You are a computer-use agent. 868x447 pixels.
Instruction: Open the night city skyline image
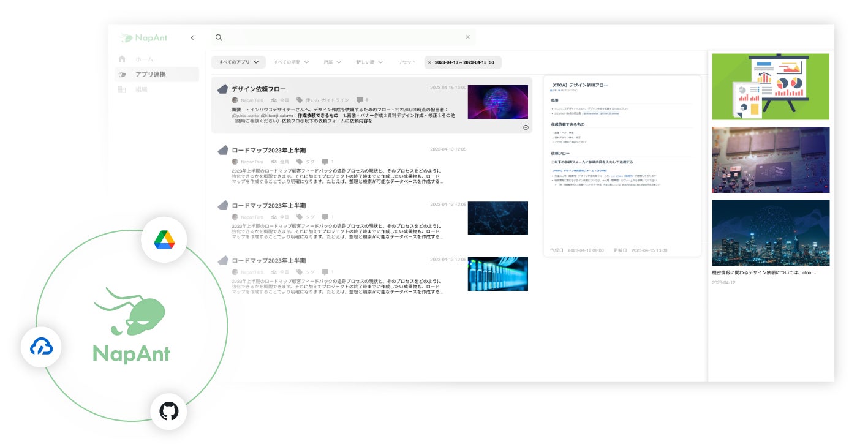point(771,233)
